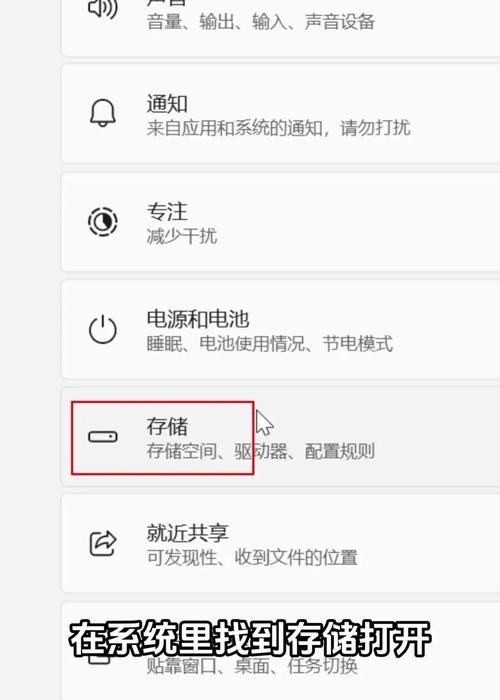Open 存储 inside the red box
This screenshot has height=700, width=500.
167,426
